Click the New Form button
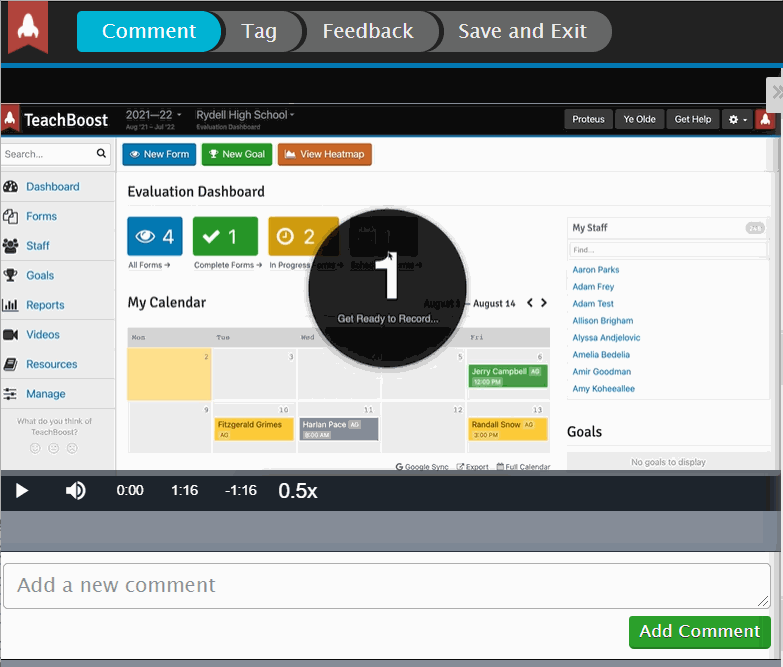 (x=159, y=154)
